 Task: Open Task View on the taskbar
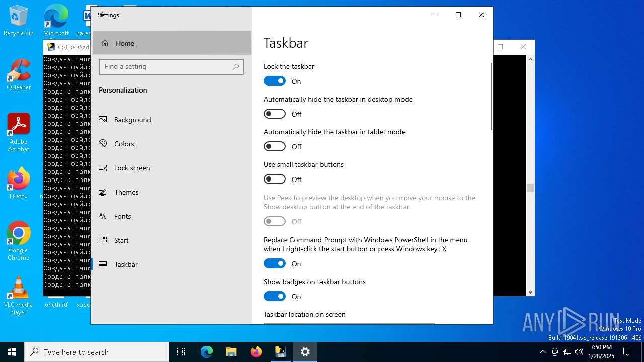click(x=181, y=352)
